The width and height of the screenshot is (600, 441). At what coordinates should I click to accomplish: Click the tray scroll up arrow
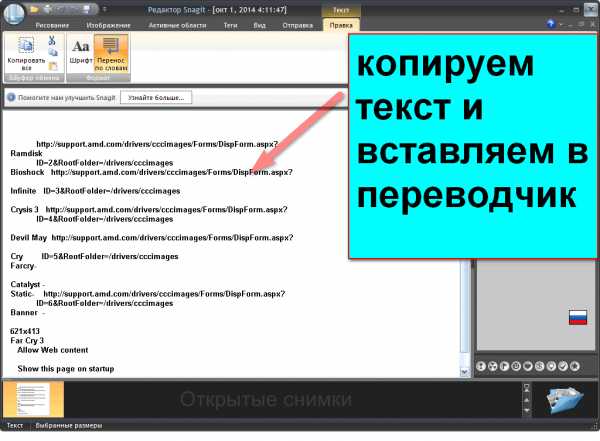point(527,400)
